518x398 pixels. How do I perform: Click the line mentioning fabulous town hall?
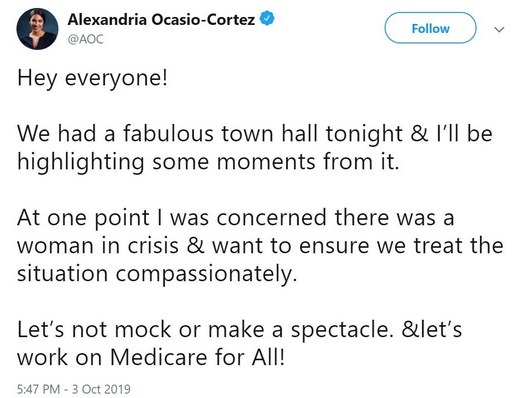[x=255, y=134]
